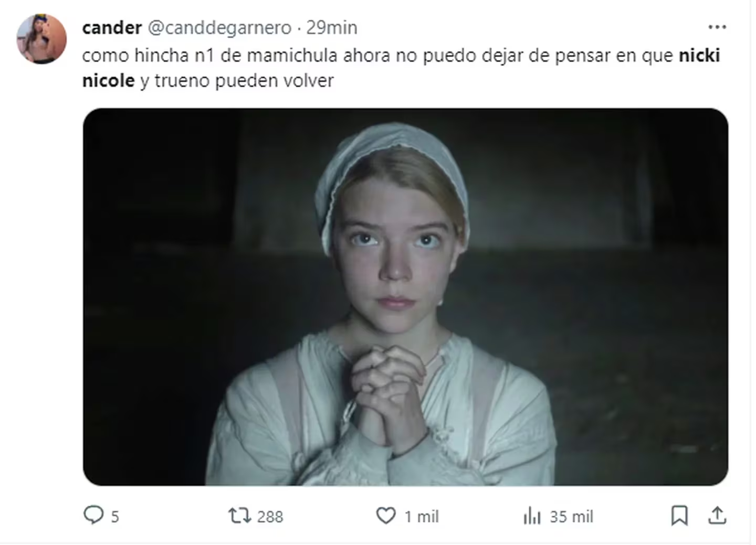Image resolution: width=756 pixels, height=545 pixels.
Task: Open the view analytics bar chart icon
Action: pyautogui.click(x=532, y=516)
